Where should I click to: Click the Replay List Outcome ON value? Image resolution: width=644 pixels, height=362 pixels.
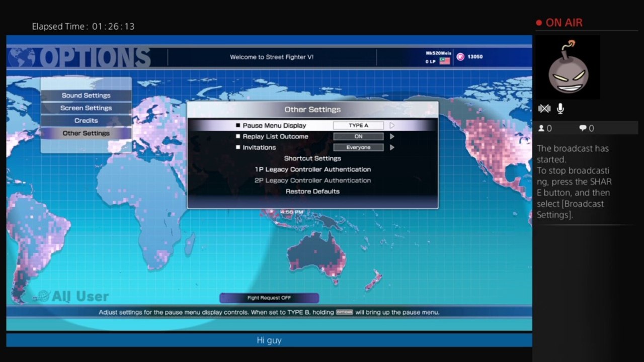point(358,137)
